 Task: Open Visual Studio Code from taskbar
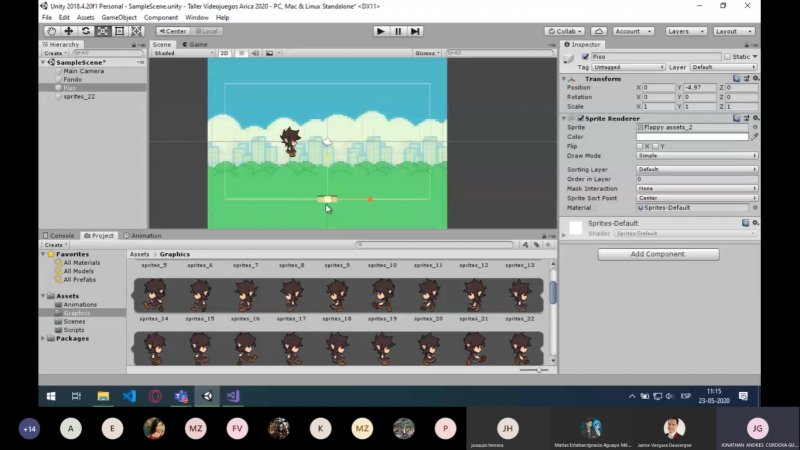click(x=129, y=396)
